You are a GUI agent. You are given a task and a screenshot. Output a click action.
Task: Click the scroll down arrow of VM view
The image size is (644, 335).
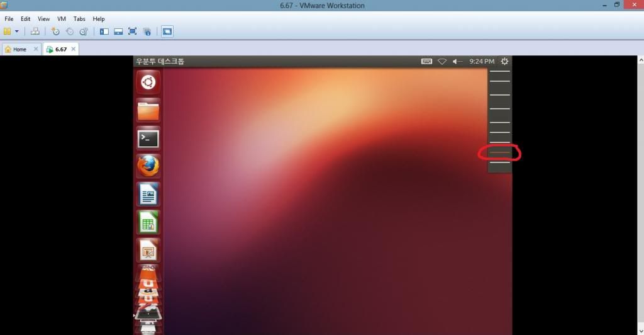tap(640, 331)
